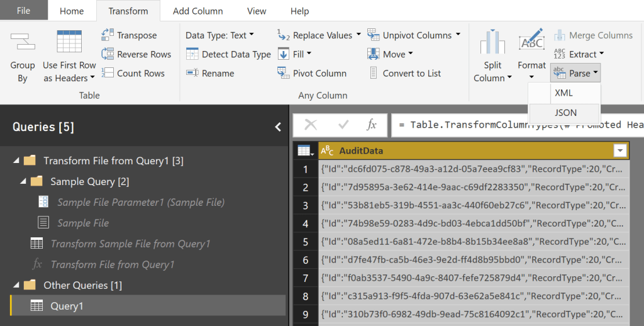Click inside the formula bar text
644x326 pixels.
pyautogui.click(x=516, y=125)
